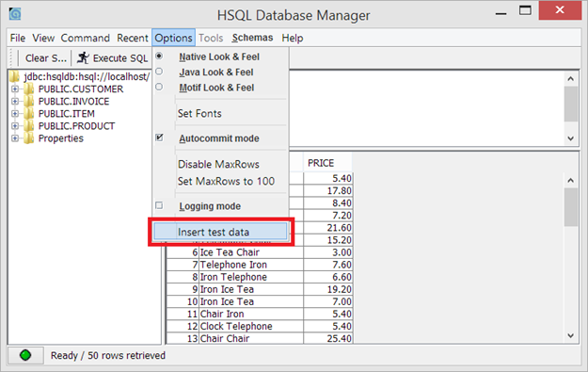Click results table scrollbar down arrow
588x372 pixels.
[571, 335]
